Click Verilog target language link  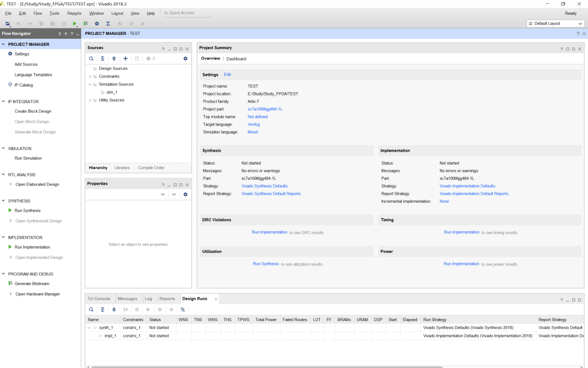[254, 125]
